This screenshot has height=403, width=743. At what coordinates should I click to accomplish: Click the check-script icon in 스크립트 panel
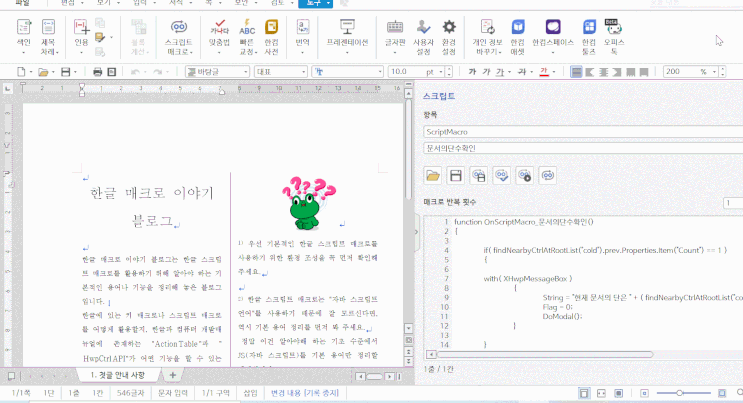pyautogui.click(x=502, y=175)
